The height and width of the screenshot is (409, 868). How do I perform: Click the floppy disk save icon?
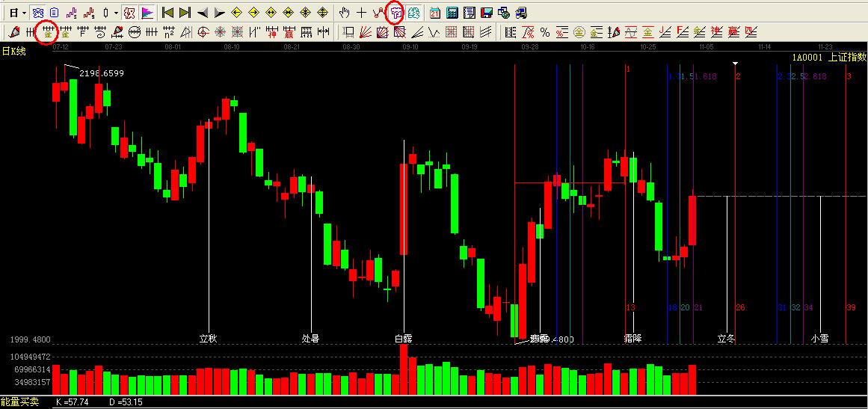click(486, 13)
